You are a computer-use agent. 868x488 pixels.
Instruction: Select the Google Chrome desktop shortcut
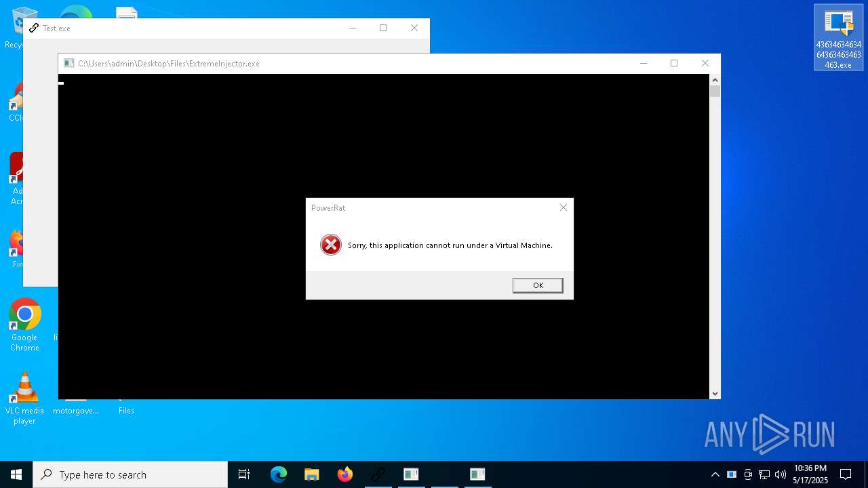24,325
